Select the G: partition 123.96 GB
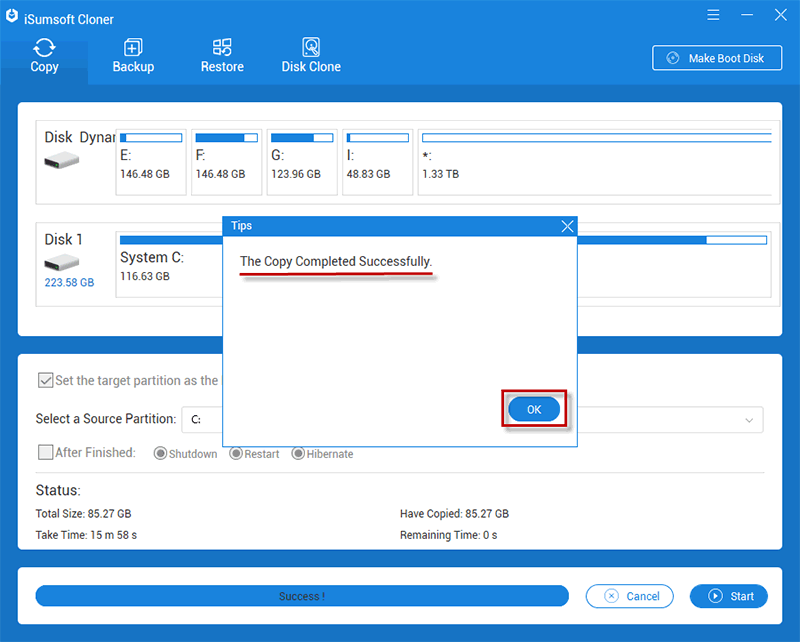The height and width of the screenshot is (642, 800). [302, 162]
